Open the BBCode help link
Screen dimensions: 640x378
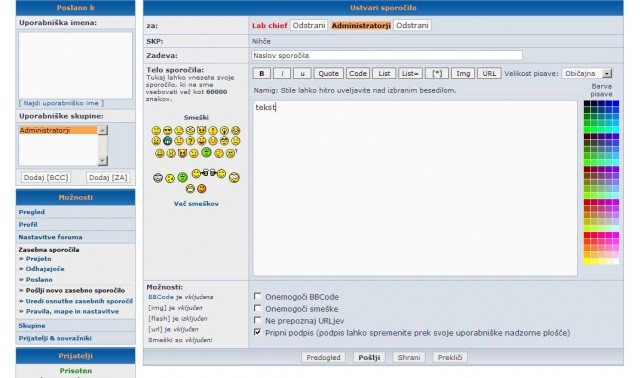point(161,297)
